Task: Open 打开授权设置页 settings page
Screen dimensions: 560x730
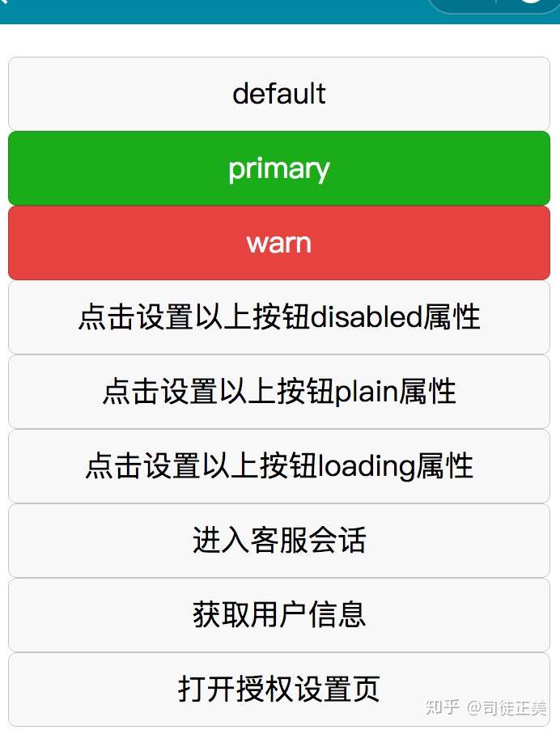Action: pos(279,690)
